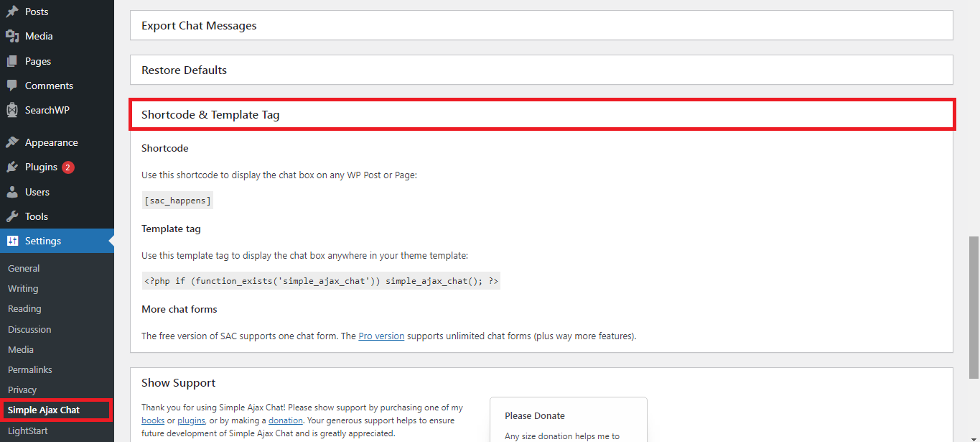
Task: Click the Tools wrench icon
Action: pos(12,216)
